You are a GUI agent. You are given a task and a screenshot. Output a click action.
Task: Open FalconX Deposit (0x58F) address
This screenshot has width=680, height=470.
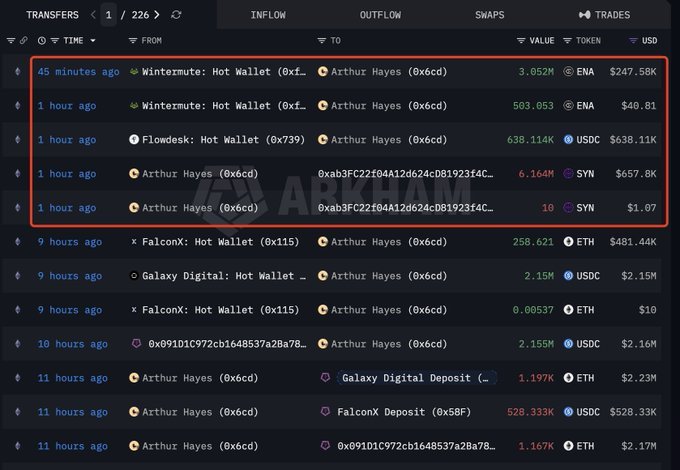tap(404, 412)
